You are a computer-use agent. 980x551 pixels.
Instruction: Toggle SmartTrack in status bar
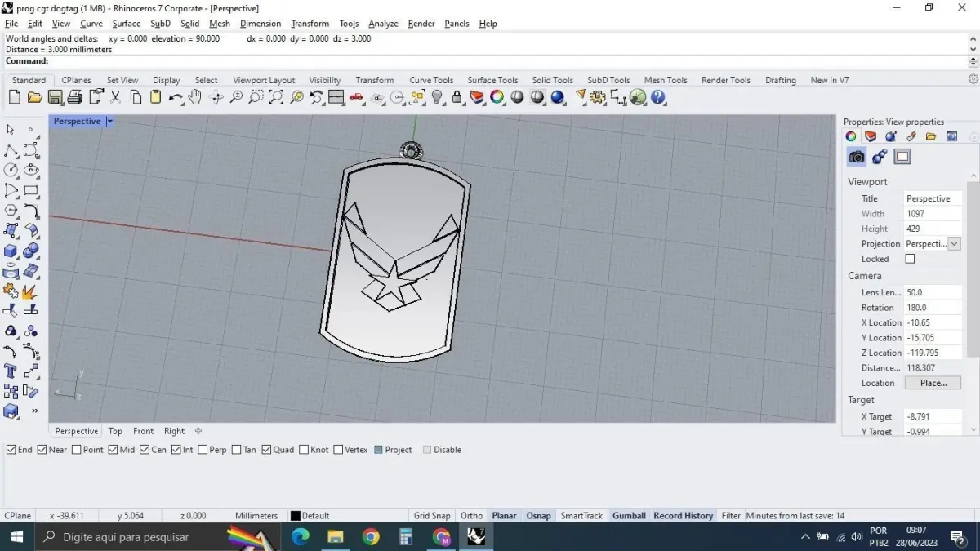coord(581,516)
